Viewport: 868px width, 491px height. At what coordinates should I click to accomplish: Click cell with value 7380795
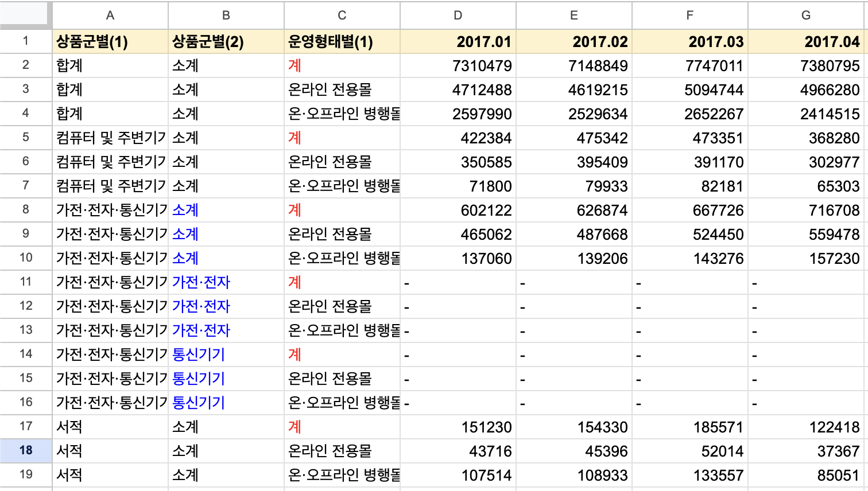[806, 65]
